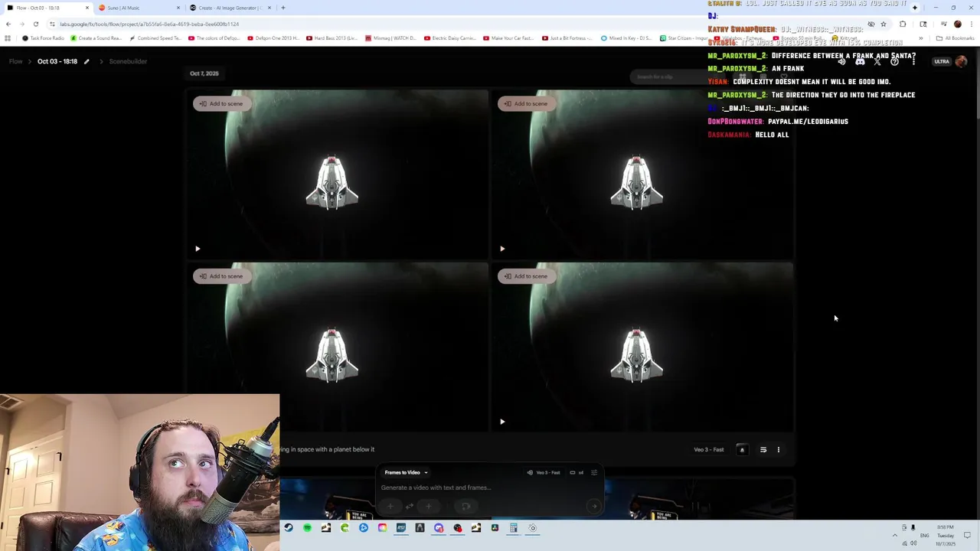The image size is (980, 551).
Task: Open the three-dot menu for the clip row
Action: pos(779,450)
